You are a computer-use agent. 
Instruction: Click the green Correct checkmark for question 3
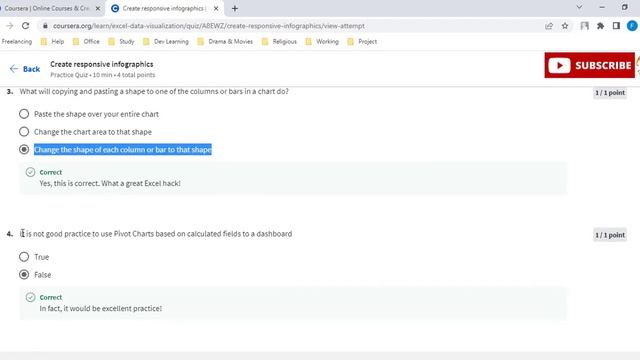30,172
